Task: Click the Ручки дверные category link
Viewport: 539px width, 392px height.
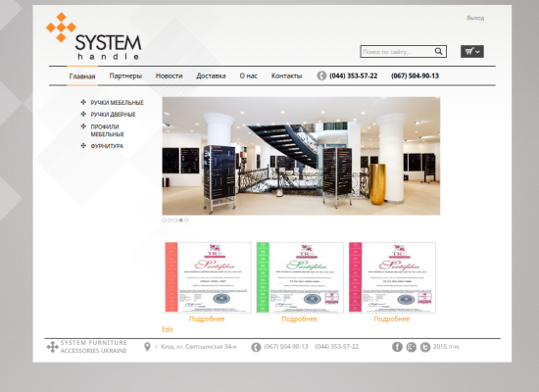Action: click(x=113, y=114)
